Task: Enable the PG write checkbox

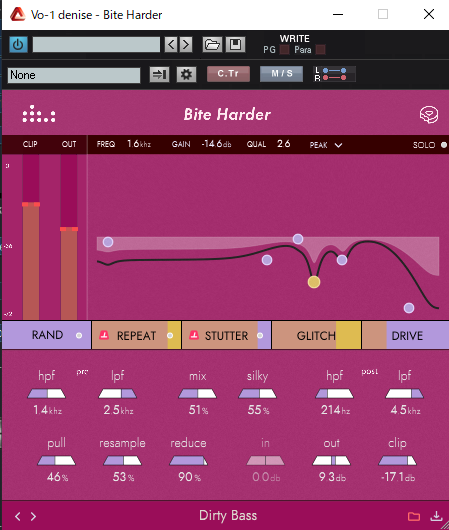Action: [x=285, y=50]
